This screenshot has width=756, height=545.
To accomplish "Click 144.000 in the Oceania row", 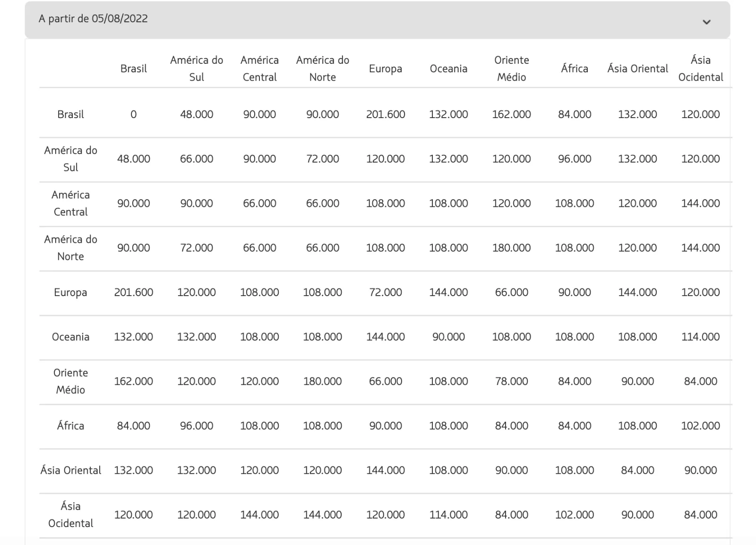I will click(386, 337).
